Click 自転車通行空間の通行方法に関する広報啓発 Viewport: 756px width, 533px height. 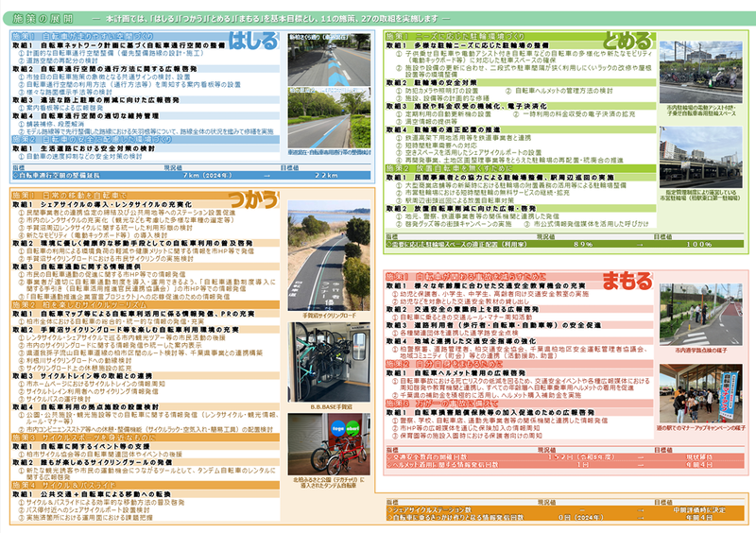(x=119, y=69)
